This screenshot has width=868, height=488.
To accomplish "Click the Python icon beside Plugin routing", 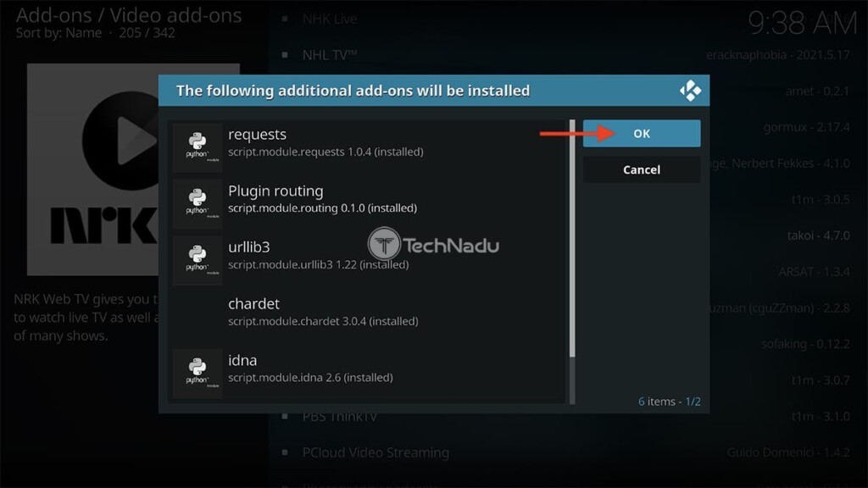I will pos(197,203).
